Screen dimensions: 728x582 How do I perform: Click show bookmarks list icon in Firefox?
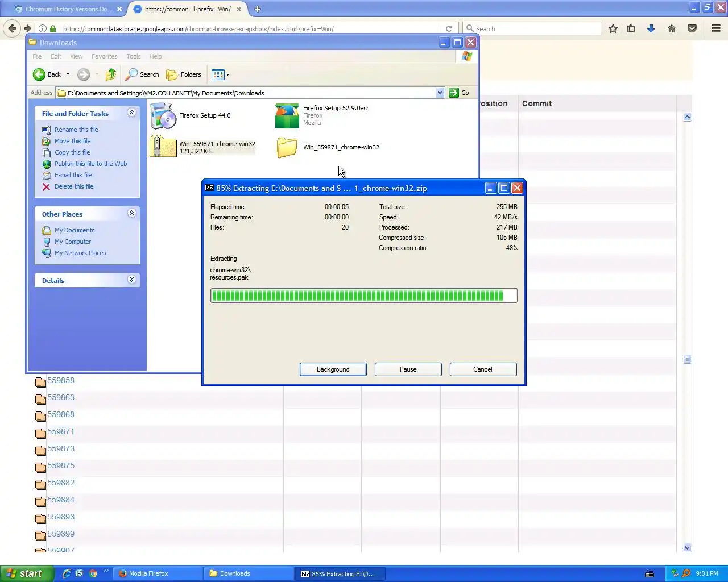pos(631,28)
